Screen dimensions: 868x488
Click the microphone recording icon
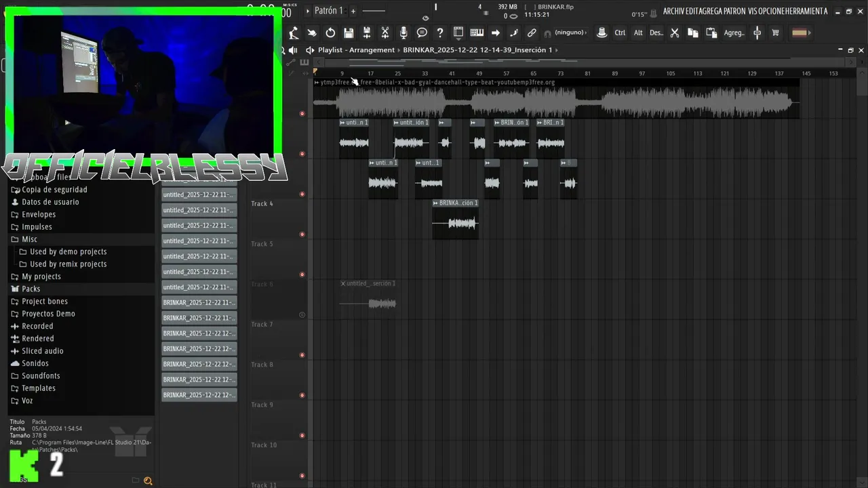pos(403,33)
